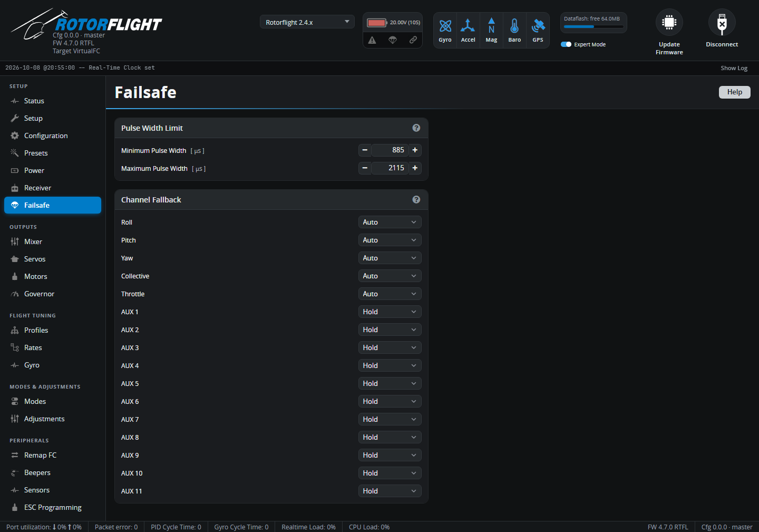Click the Maximum Pulse Width value field
The image size is (759, 532).
tap(390, 168)
